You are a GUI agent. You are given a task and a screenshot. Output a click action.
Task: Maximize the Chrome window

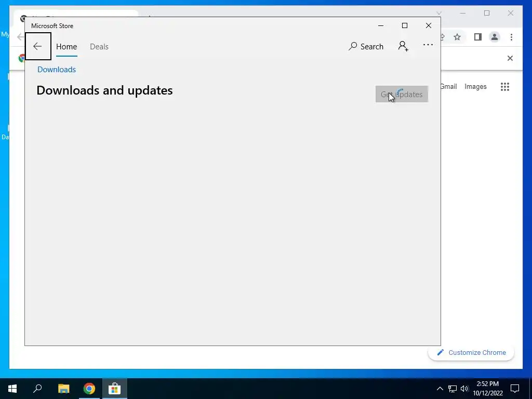(x=487, y=13)
